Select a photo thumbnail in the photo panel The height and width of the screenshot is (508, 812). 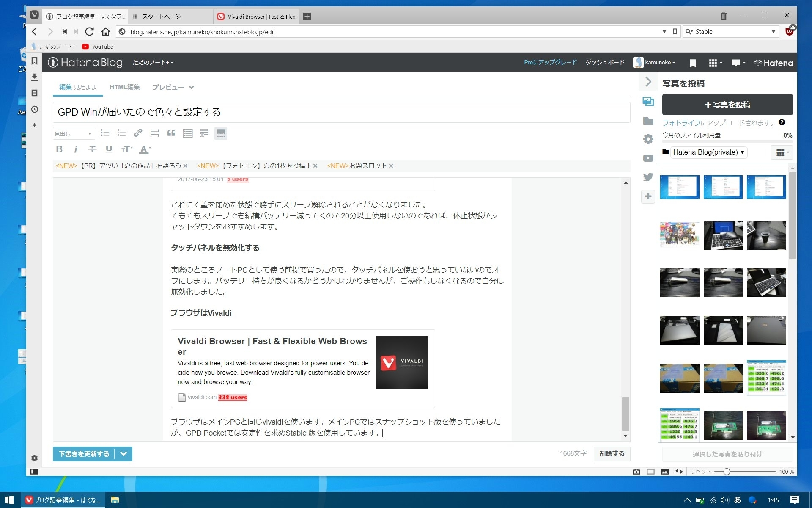[x=679, y=187]
